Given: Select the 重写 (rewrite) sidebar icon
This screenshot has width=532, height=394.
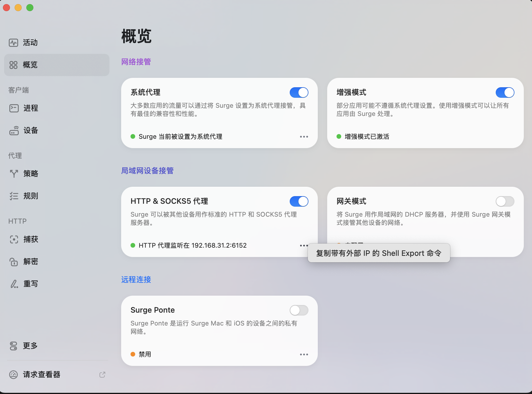Looking at the screenshot, I should point(30,283).
